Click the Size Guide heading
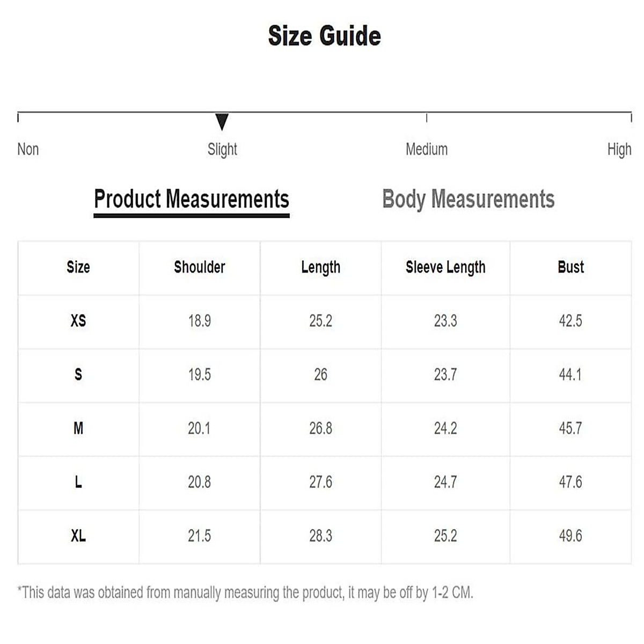 click(324, 36)
